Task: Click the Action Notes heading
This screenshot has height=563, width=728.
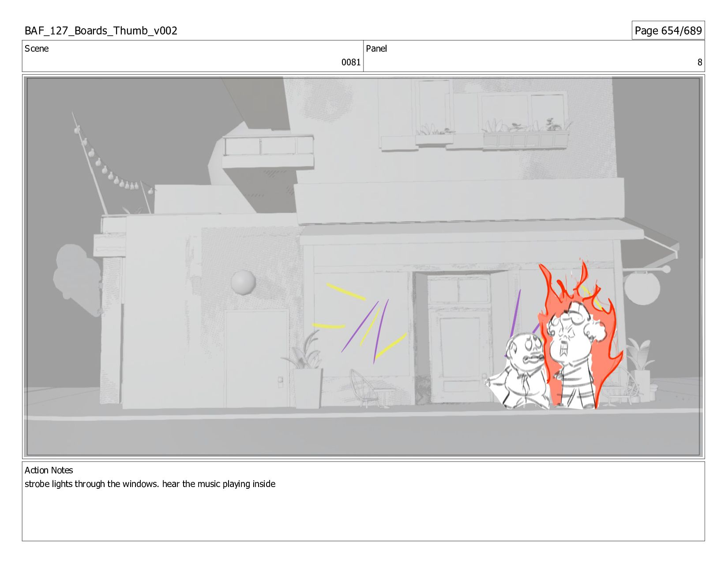Action: click(49, 470)
